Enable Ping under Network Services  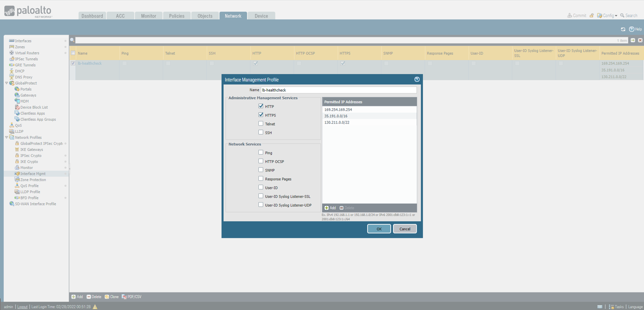click(x=261, y=153)
